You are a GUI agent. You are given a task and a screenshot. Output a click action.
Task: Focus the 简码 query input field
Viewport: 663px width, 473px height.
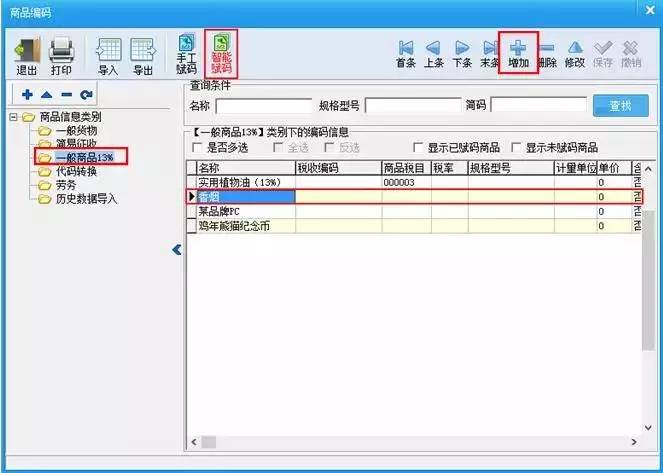pos(539,106)
